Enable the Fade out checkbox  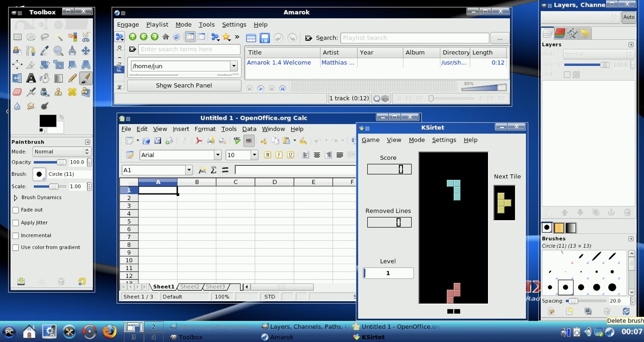click(x=16, y=210)
